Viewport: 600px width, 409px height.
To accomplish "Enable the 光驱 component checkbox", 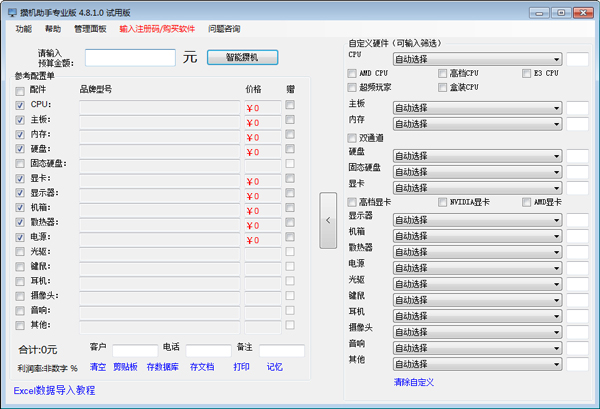I will [x=20, y=252].
